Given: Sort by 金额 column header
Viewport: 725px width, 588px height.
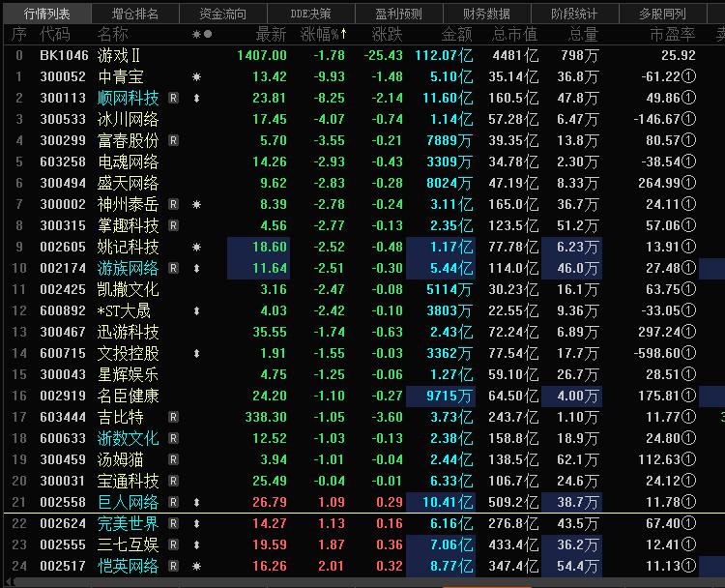Looking at the screenshot, I should pos(457,34).
